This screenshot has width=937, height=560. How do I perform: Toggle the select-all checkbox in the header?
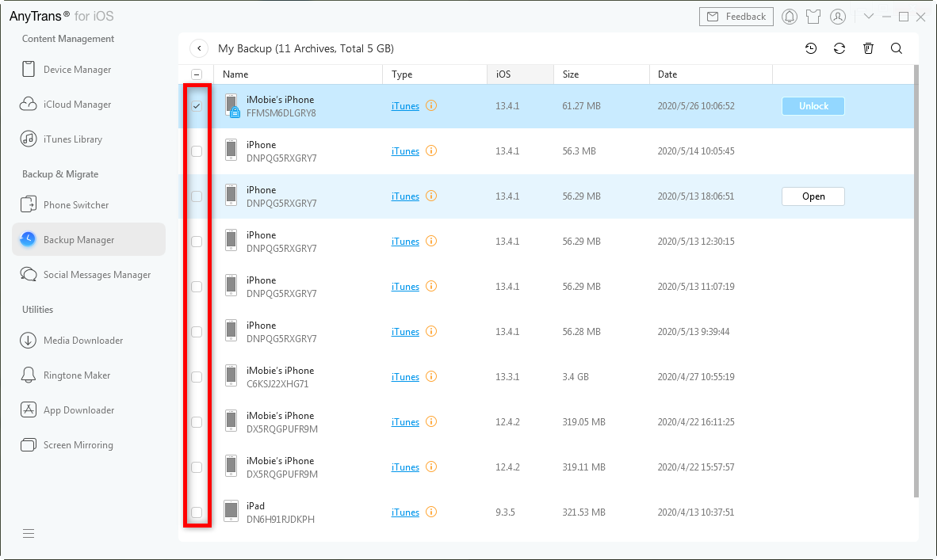point(197,74)
